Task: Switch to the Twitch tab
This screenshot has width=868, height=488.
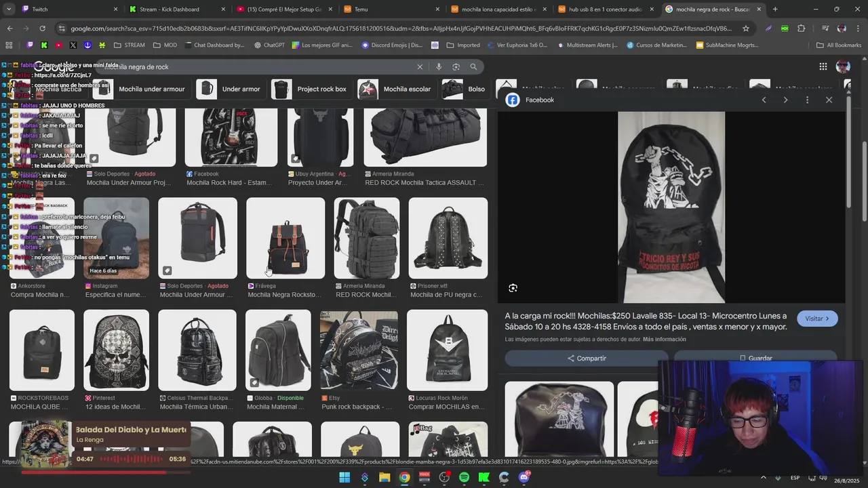Action: coord(68,9)
